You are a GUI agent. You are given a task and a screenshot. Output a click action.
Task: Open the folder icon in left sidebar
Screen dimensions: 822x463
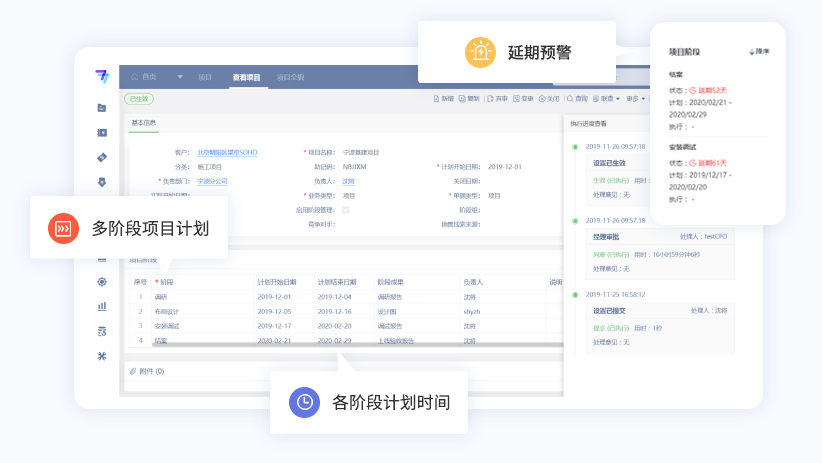(x=101, y=107)
